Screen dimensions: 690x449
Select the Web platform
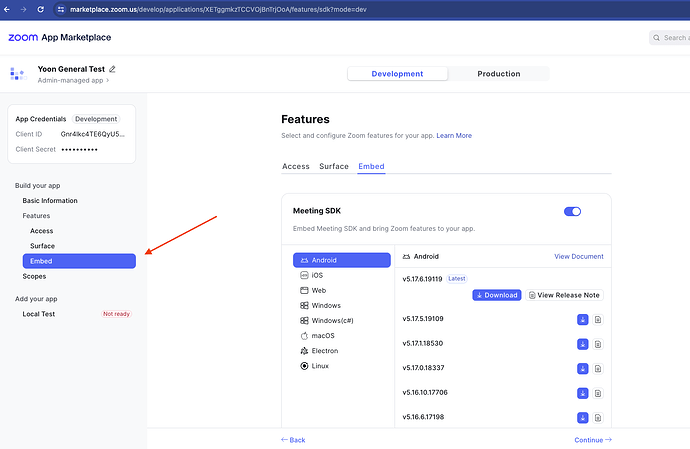point(341,291)
